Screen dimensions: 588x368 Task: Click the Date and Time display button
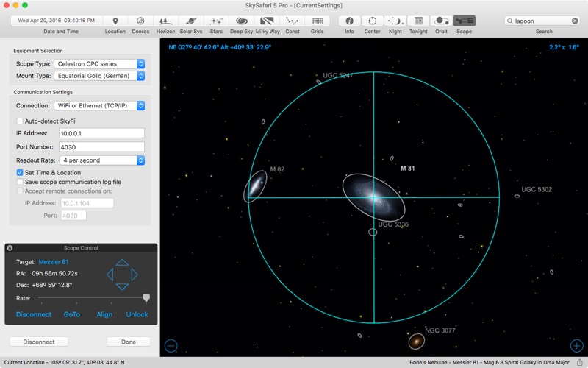click(57, 21)
